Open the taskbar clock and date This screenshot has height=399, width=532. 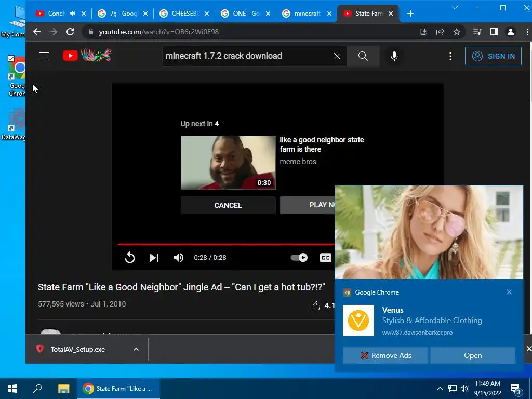pos(487,389)
